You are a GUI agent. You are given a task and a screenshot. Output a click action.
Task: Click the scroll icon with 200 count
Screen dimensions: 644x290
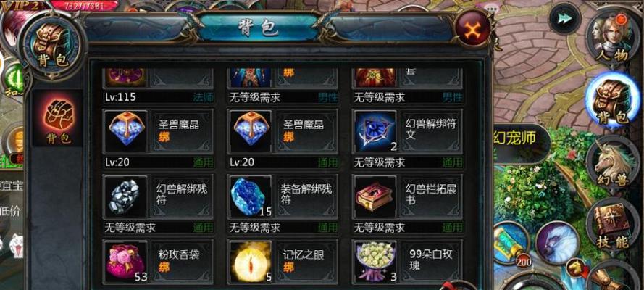[511, 244]
